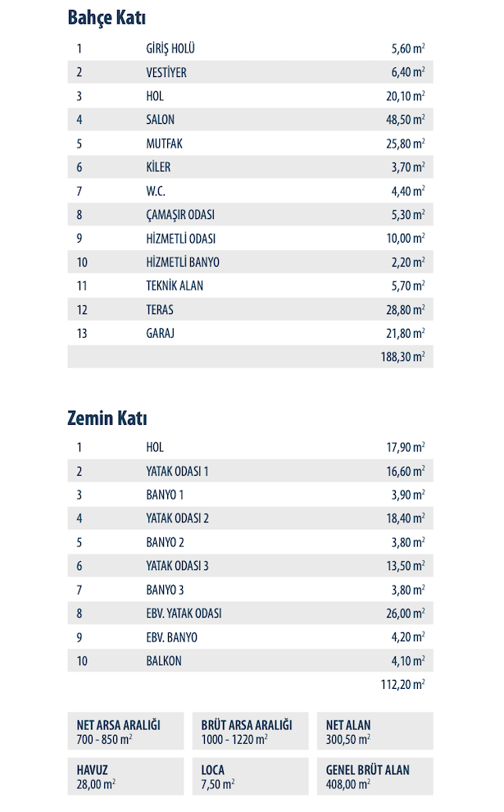Click the TEKNİK ALAN label
Image resolution: width=504 pixels, height=812 pixels.
tap(174, 286)
